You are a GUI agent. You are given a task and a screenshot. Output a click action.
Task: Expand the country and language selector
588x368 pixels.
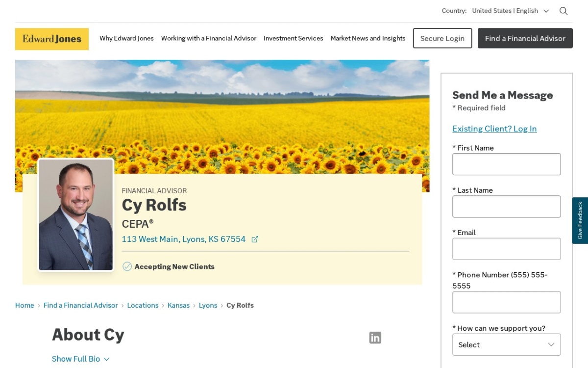(511, 11)
